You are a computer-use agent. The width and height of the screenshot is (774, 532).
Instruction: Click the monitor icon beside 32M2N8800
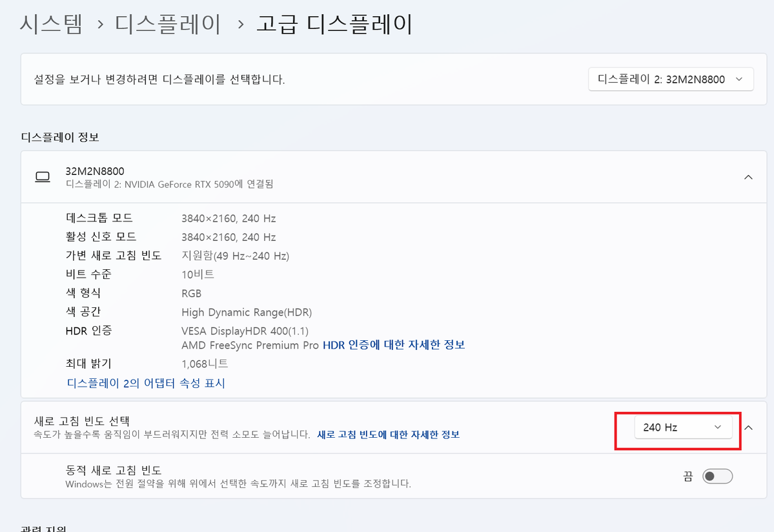tap(43, 177)
